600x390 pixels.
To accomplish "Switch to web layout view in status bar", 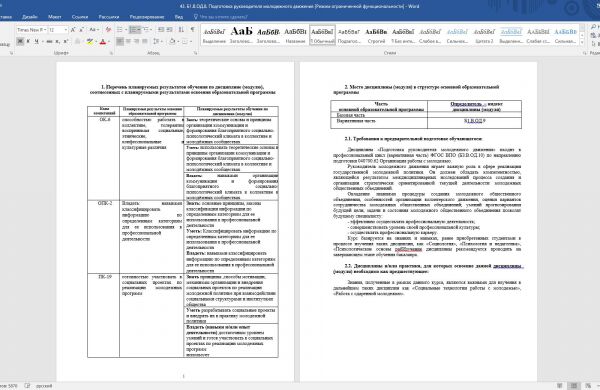I will click(x=588, y=386).
